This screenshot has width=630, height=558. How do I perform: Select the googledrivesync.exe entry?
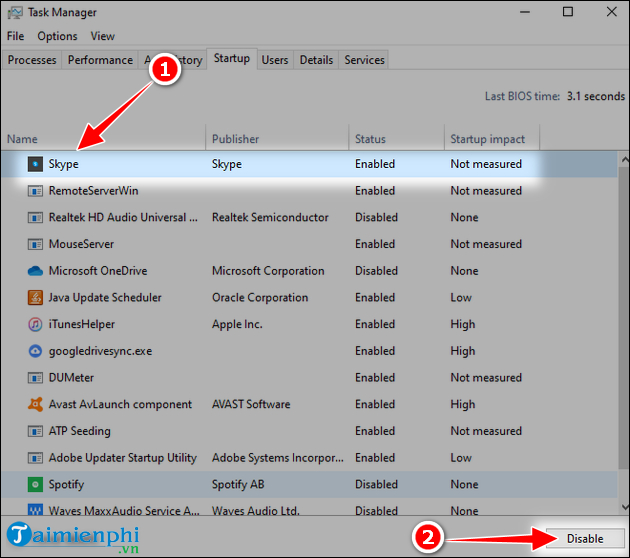click(x=100, y=352)
